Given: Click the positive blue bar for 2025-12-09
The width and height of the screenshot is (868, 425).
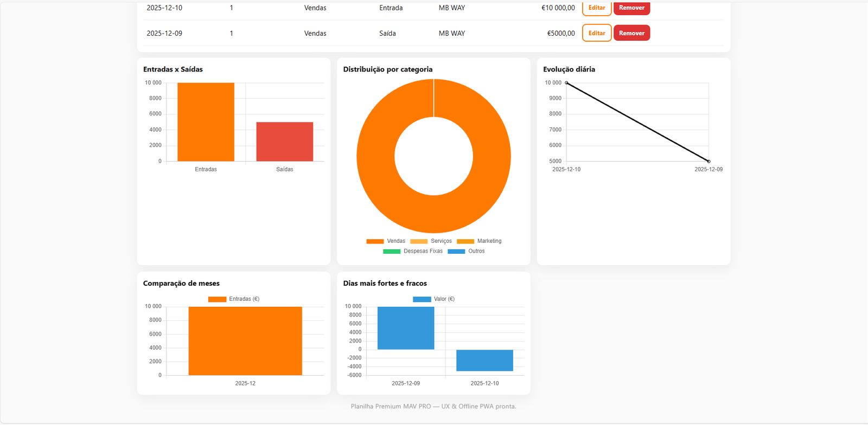Looking at the screenshot, I should pos(406,328).
